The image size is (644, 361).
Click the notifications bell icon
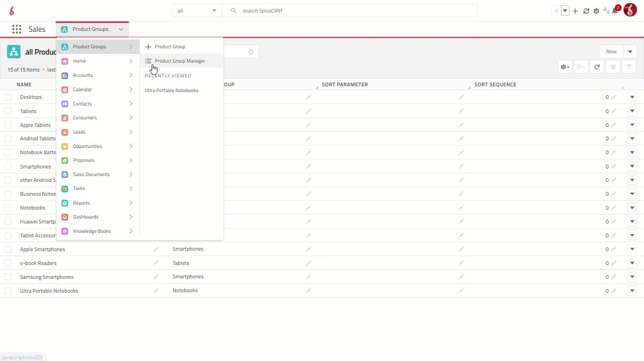(615, 11)
